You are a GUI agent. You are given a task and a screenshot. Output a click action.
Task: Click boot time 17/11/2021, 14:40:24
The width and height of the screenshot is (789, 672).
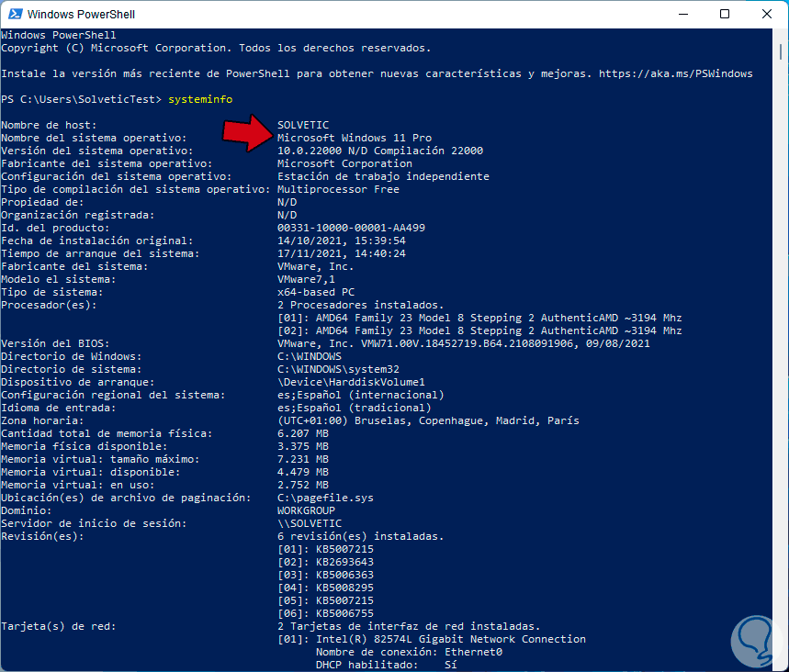pos(341,253)
